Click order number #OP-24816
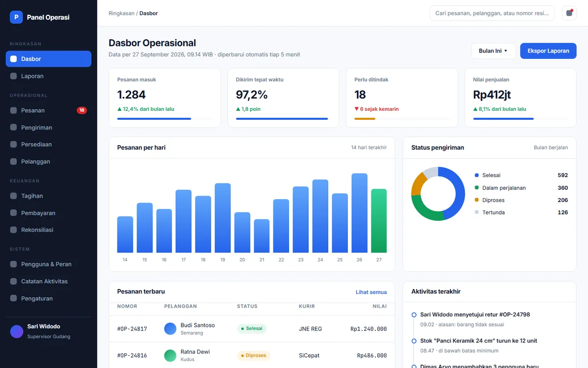This screenshot has width=588, height=368. pos(132,355)
